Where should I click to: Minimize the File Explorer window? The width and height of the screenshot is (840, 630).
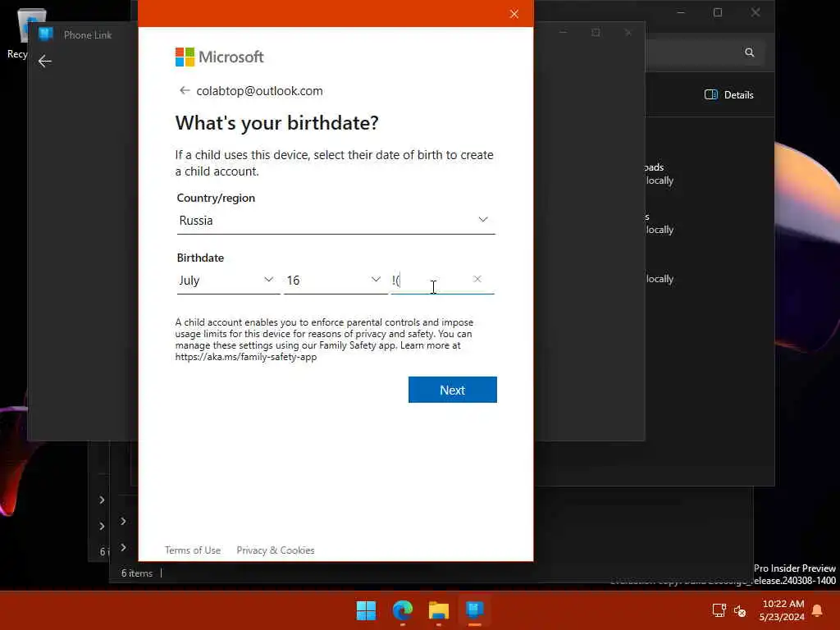[x=680, y=12]
